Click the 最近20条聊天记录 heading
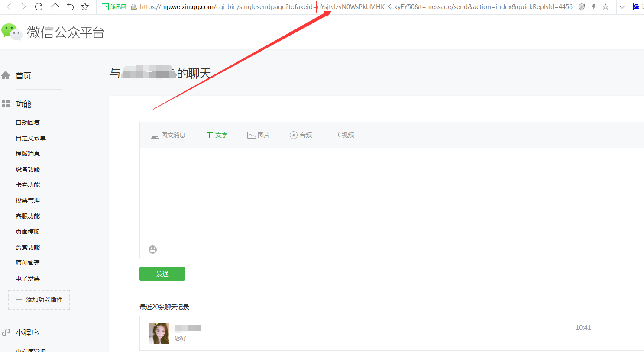This screenshot has height=352, width=644. pos(164,307)
